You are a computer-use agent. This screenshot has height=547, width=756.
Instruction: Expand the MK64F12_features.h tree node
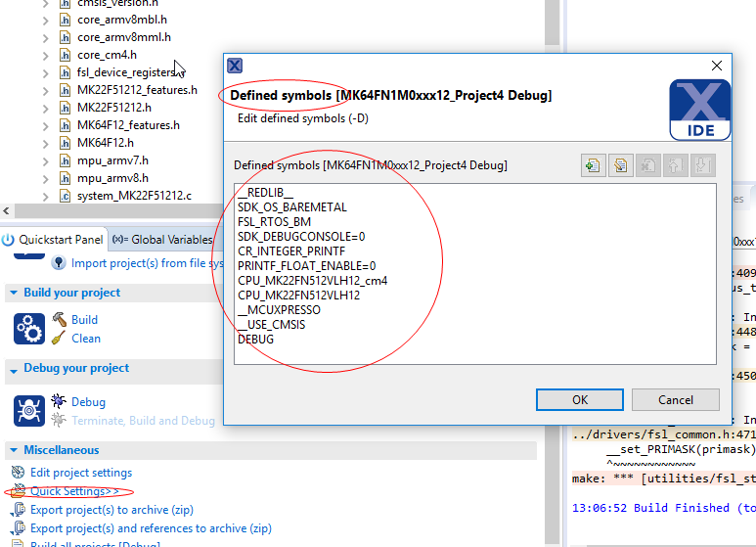pos(45,126)
